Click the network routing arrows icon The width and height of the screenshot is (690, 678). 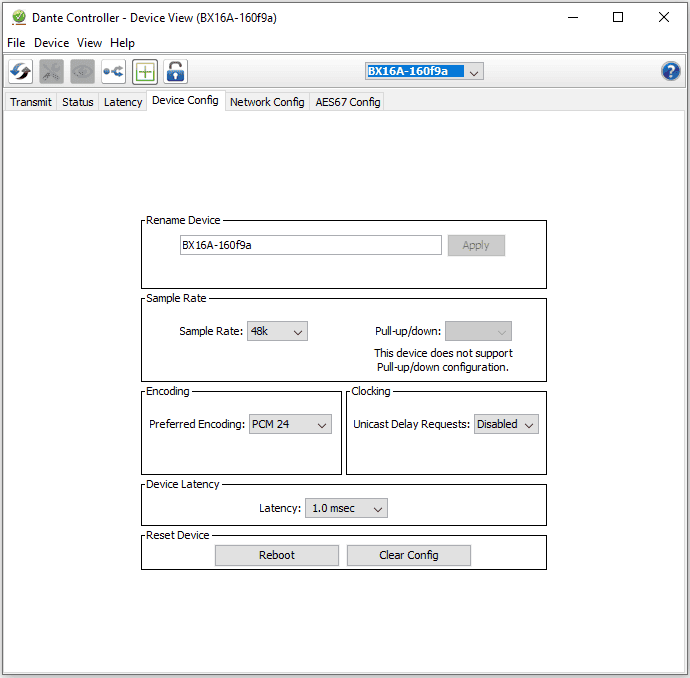point(113,71)
